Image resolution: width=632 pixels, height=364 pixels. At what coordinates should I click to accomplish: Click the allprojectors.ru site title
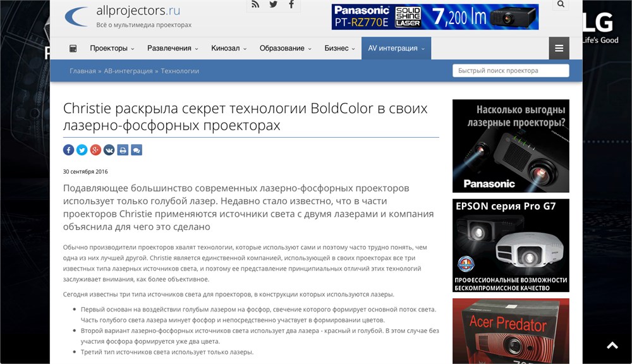coord(138,11)
